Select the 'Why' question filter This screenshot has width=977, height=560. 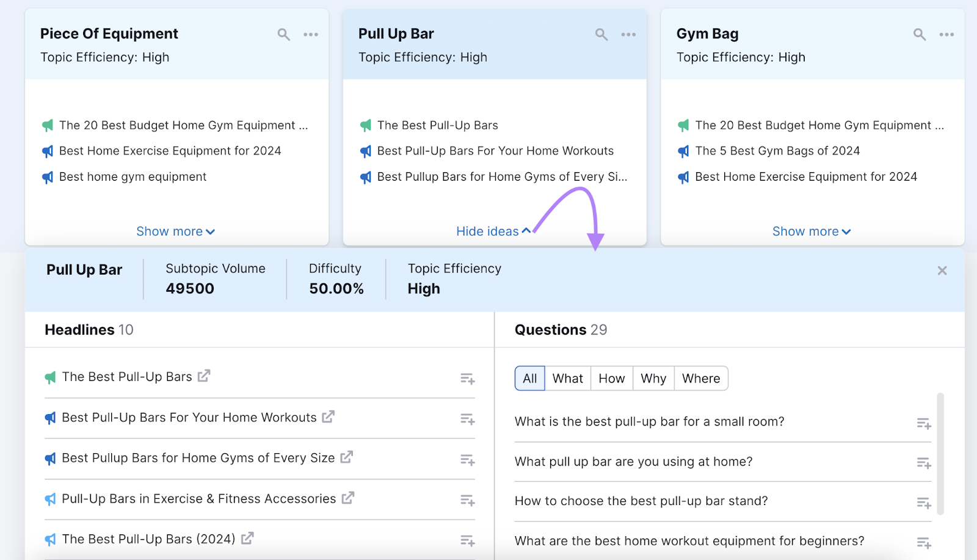[653, 378]
